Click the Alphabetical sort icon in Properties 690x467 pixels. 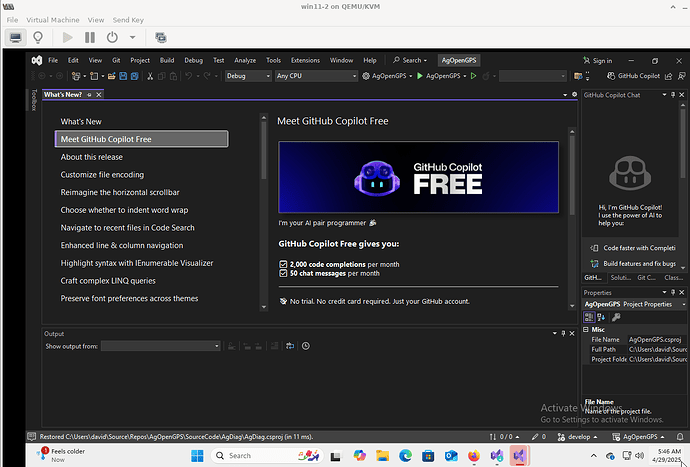602,317
